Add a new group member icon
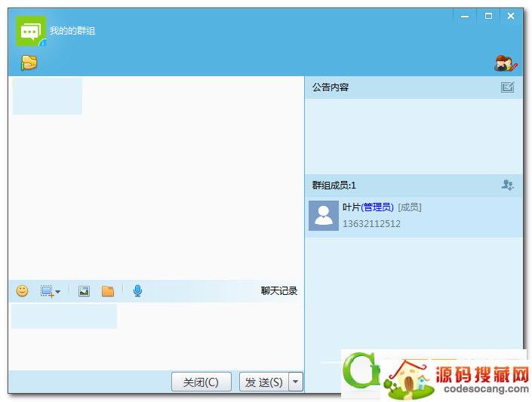 pyautogui.click(x=508, y=185)
